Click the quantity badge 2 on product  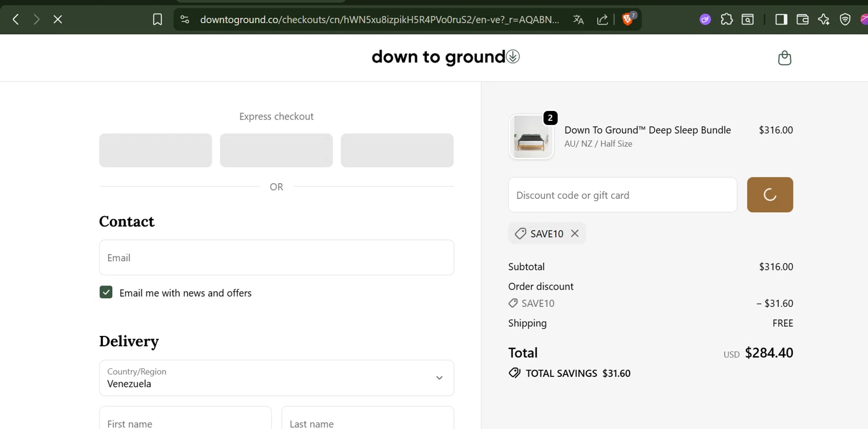click(x=550, y=118)
